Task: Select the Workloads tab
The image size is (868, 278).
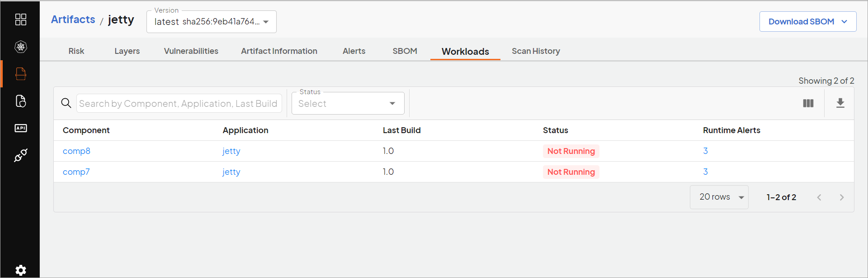Action: click(465, 52)
